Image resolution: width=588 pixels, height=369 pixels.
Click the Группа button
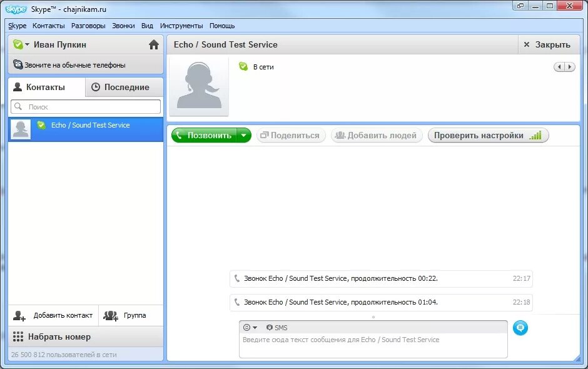click(x=131, y=315)
